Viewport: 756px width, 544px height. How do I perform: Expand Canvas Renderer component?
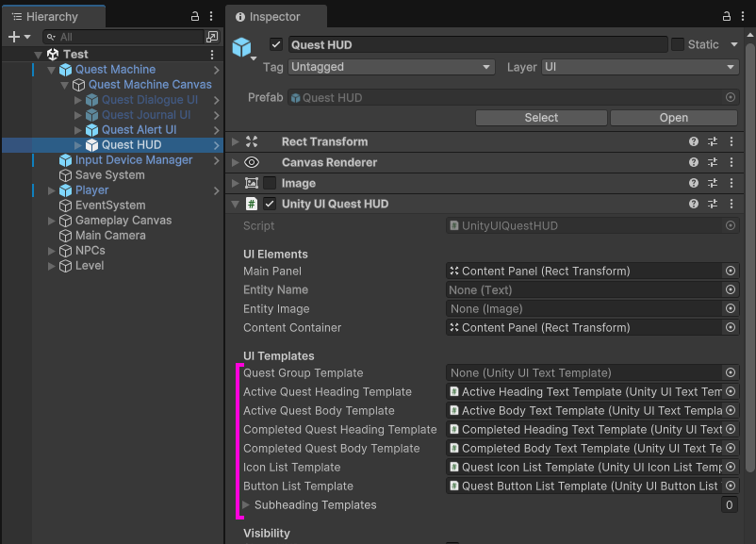click(x=236, y=162)
